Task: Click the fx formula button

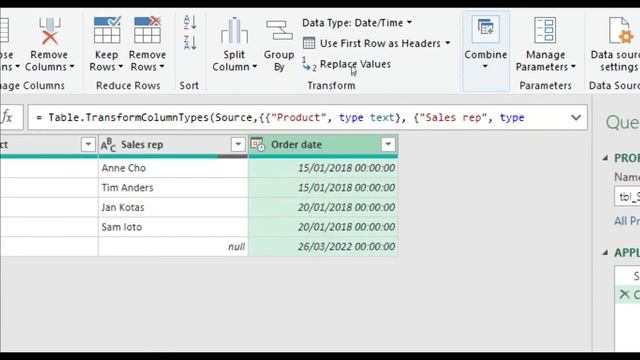Action: coord(7,118)
